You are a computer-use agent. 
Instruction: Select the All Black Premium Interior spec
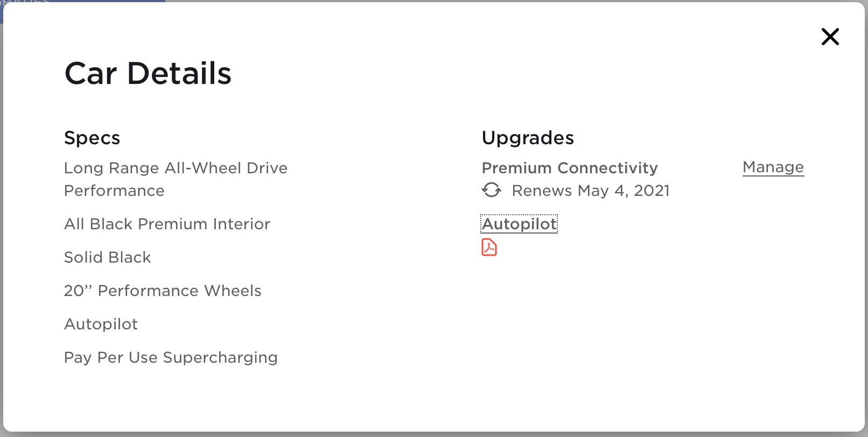(x=167, y=224)
